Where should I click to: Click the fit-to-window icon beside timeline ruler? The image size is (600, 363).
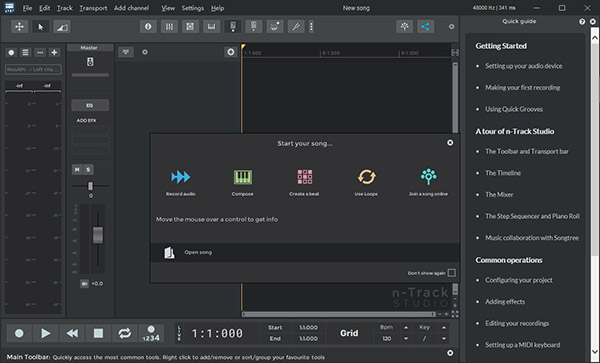(x=455, y=52)
